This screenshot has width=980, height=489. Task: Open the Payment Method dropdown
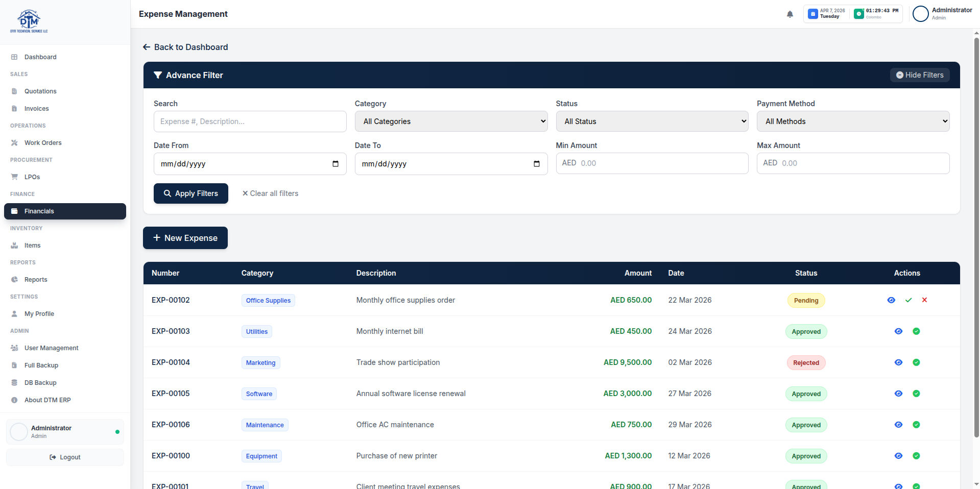tap(853, 121)
